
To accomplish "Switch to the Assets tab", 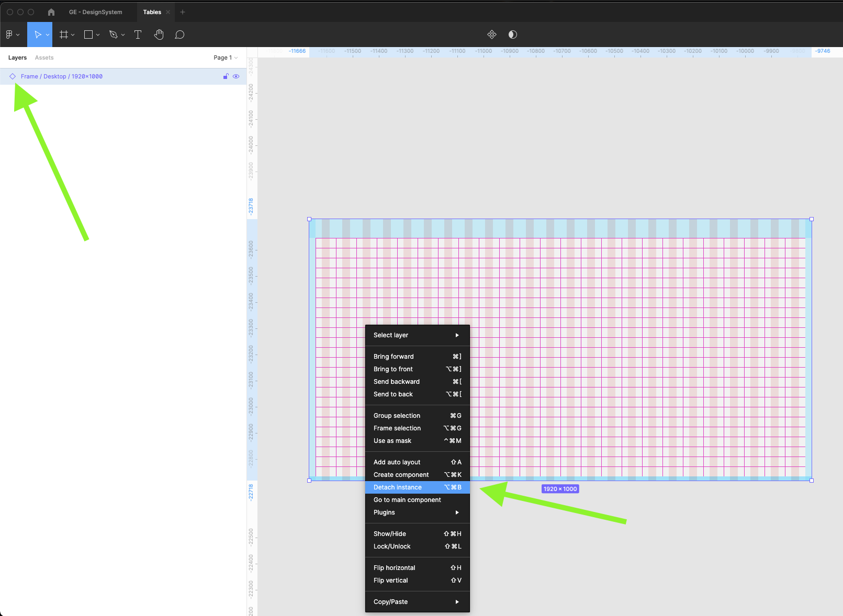I will [44, 58].
